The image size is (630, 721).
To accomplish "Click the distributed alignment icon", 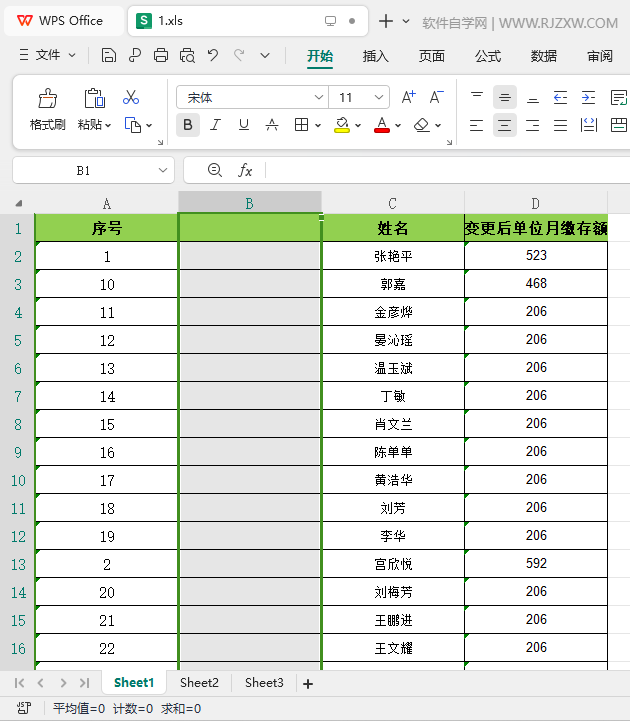I will (x=588, y=125).
